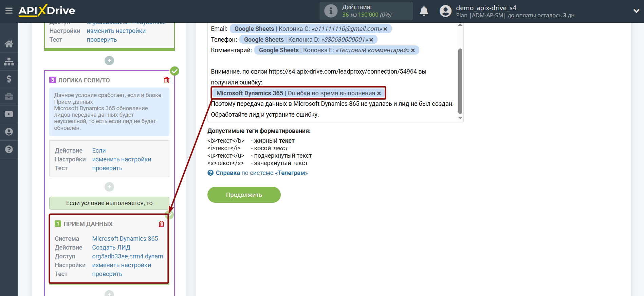This screenshot has height=296, width=644.
Task: Click the plus button below the Если settings
Action: 109,187
